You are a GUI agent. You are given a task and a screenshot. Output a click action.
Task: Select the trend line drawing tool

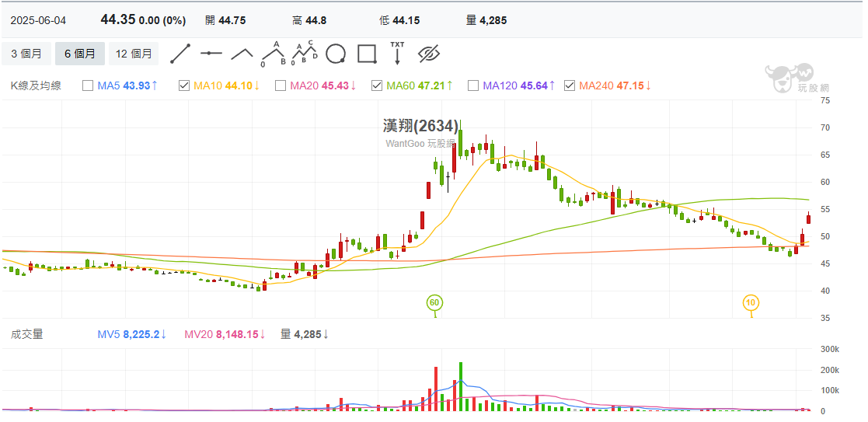(x=180, y=54)
